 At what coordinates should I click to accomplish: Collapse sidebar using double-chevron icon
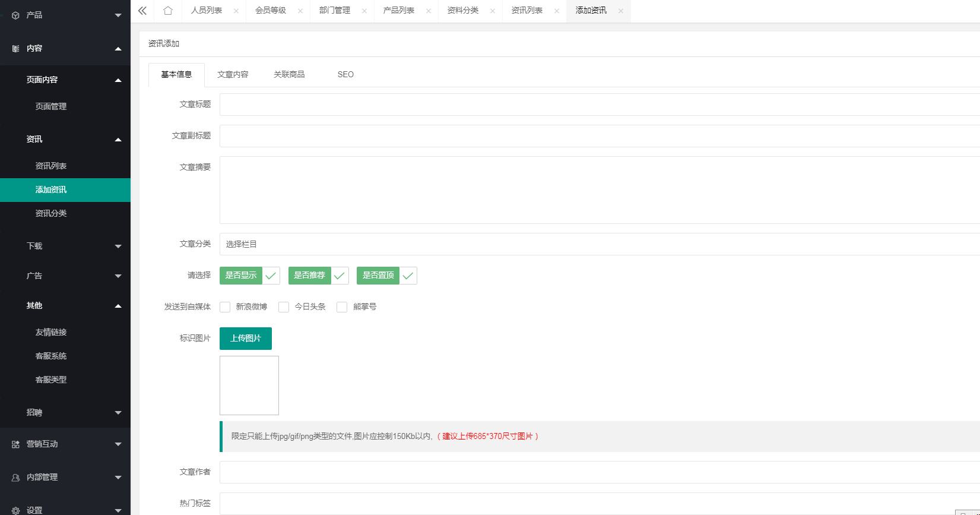[x=142, y=11]
